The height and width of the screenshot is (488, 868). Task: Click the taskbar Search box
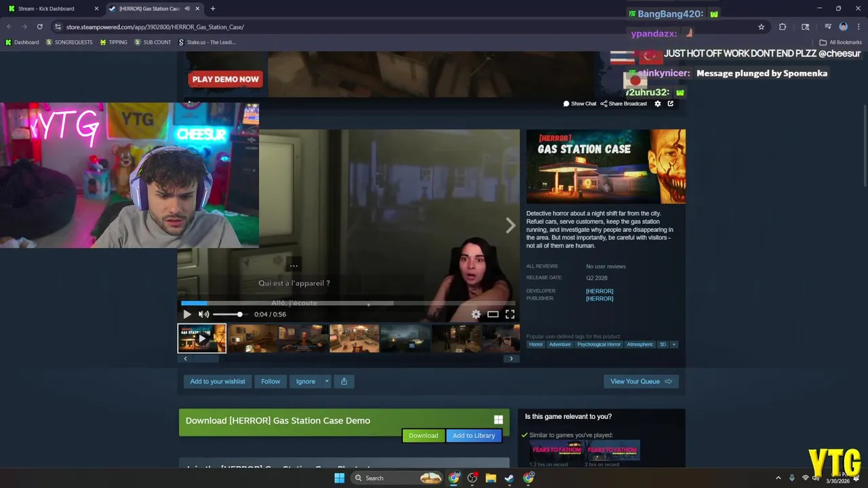tap(398, 479)
